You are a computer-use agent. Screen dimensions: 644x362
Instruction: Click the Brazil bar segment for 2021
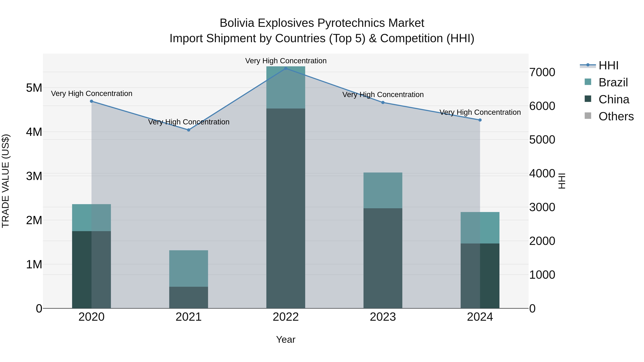pyautogui.click(x=189, y=269)
